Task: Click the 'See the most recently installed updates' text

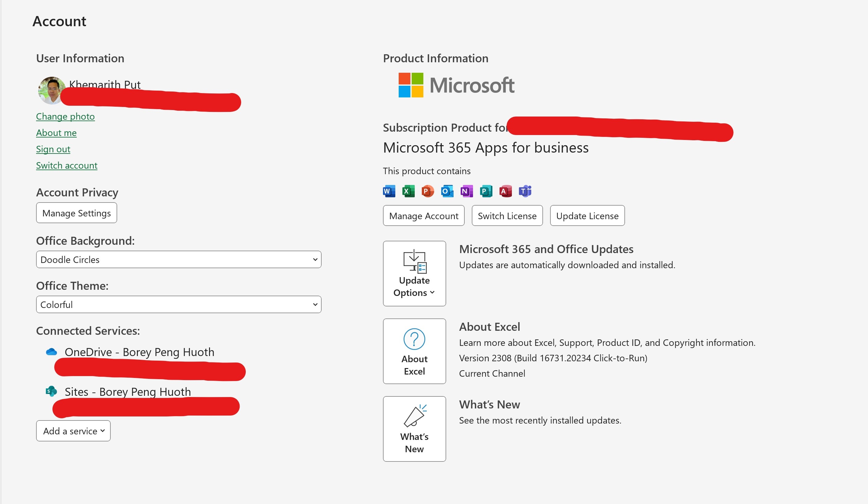Action: tap(541, 420)
